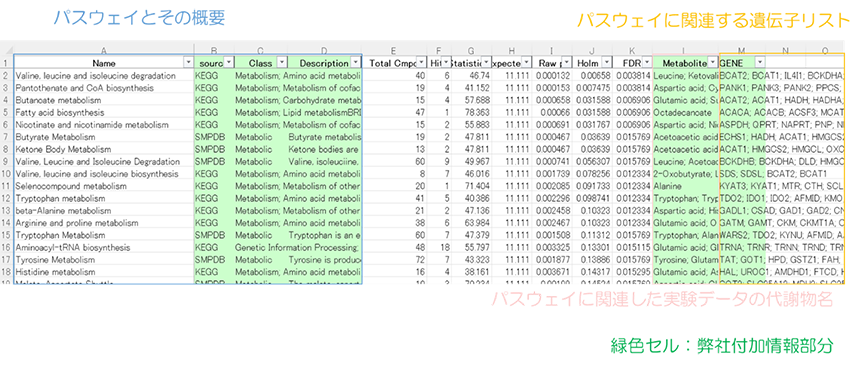The height and width of the screenshot is (365, 850).
Task: Select column A header
Action: (104, 50)
